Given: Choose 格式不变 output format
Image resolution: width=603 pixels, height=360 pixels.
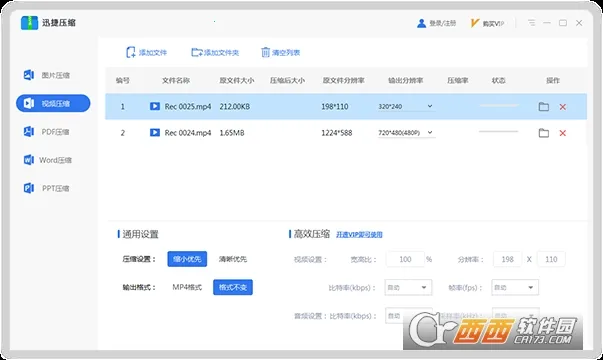Looking at the screenshot, I should tap(233, 287).
